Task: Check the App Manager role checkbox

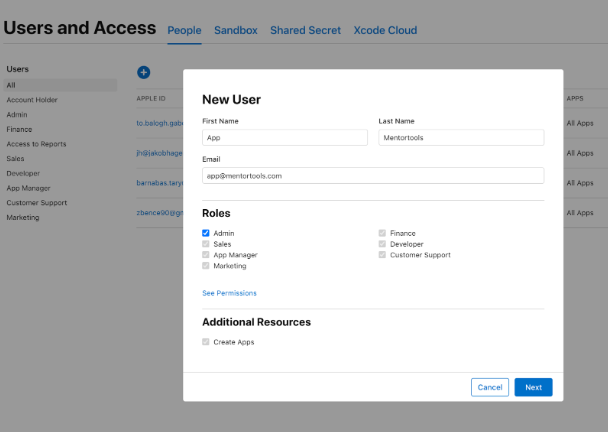Action: (x=206, y=255)
